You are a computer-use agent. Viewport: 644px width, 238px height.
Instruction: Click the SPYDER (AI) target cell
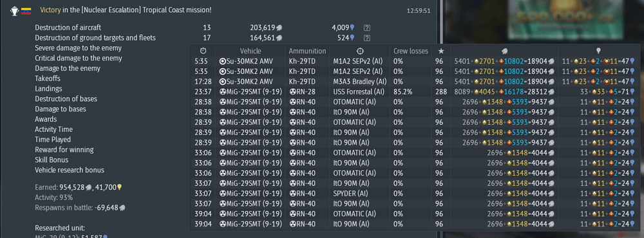(x=351, y=193)
